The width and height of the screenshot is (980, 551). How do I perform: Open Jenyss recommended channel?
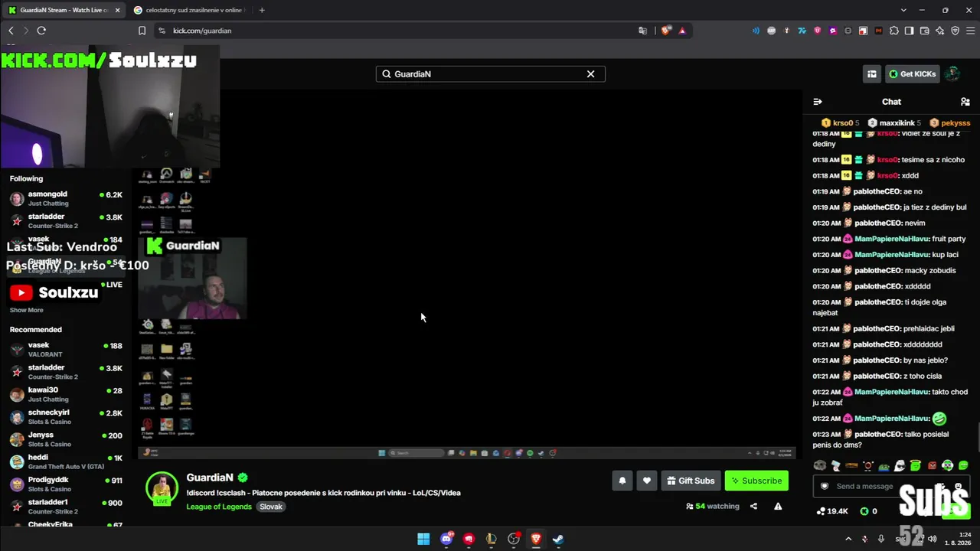tap(66, 439)
